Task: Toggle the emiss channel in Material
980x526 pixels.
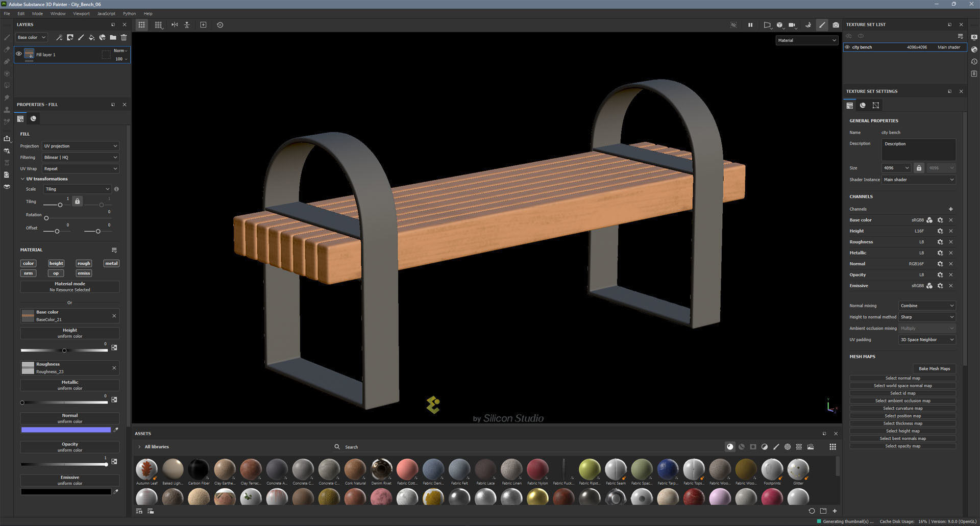Action: [x=84, y=273]
